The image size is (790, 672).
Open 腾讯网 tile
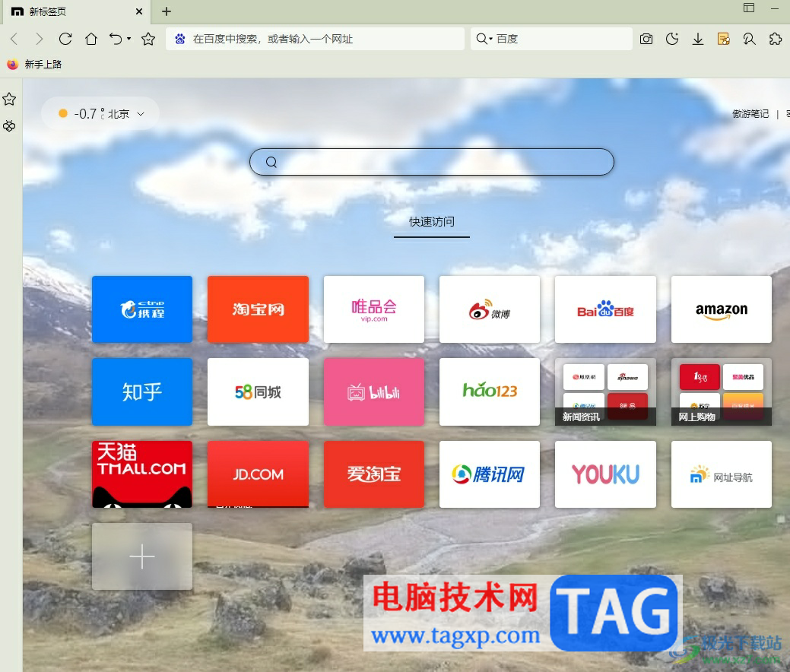490,474
